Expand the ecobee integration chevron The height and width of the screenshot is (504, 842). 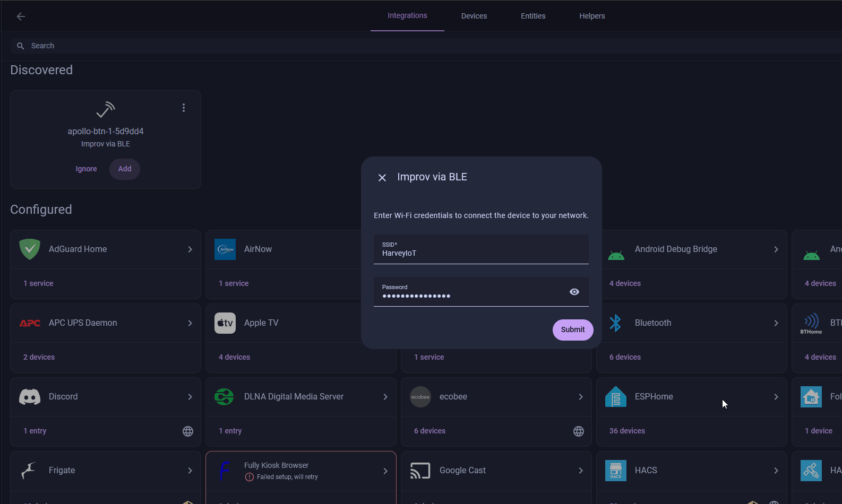point(581,397)
